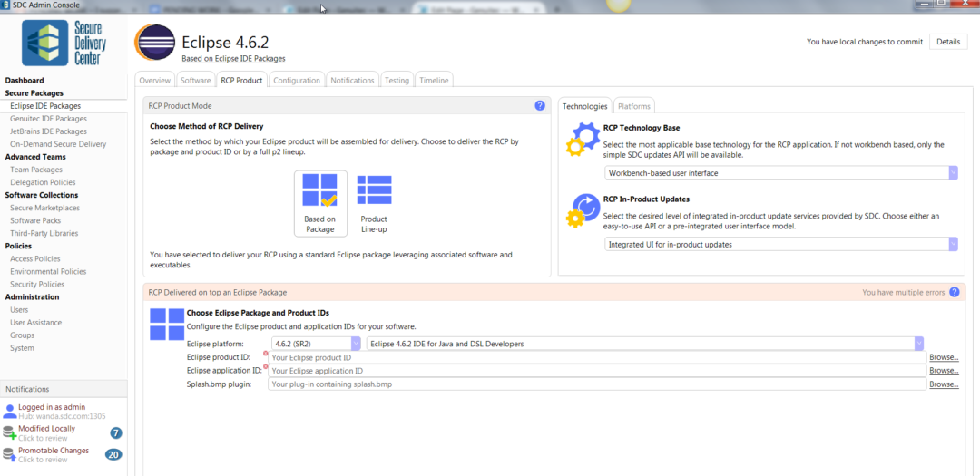Click the RCP Technology Base gear icon
Screen dimensions: 980x476
point(582,138)
